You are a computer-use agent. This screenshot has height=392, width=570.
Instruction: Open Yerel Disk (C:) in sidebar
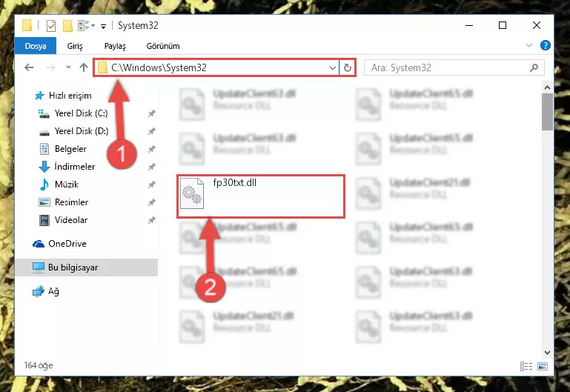[81, 113]
